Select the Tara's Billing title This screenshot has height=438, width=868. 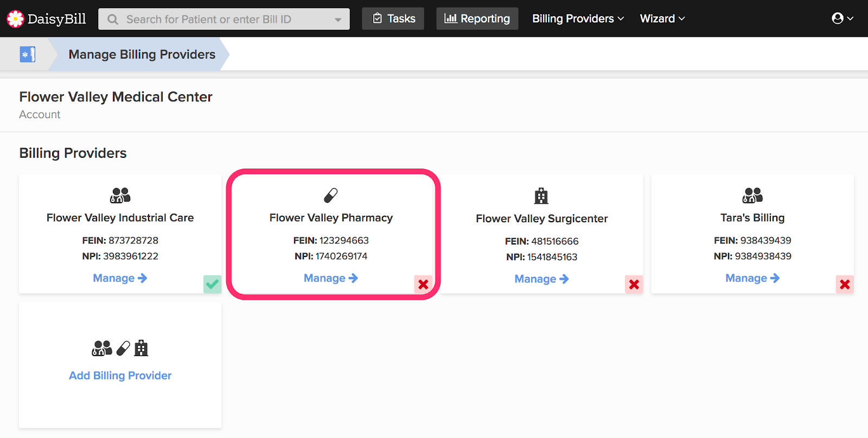pyautogui.click(x=752, y=218)
